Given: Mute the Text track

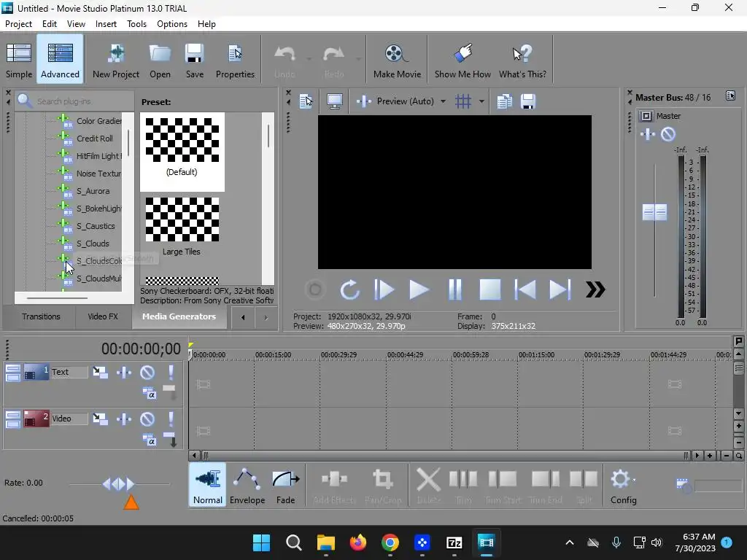Looking at the screenshot, I should pos(147,372).
